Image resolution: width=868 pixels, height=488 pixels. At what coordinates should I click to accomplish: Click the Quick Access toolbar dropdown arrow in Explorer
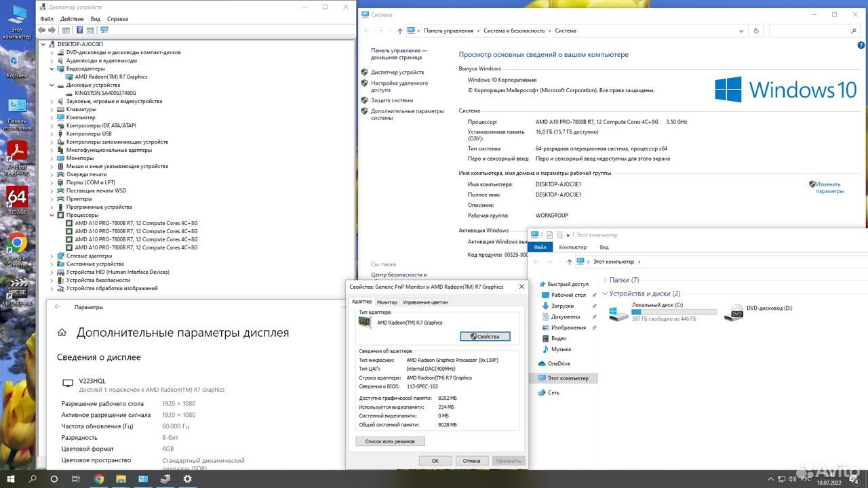(568, 235)
